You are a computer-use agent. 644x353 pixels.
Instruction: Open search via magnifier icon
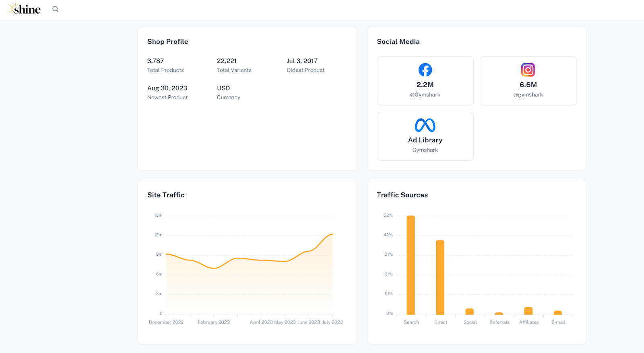click(56, 9)
